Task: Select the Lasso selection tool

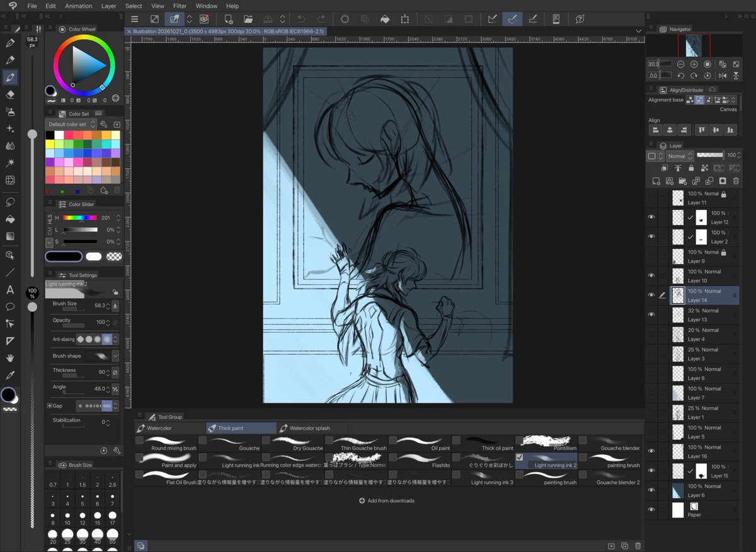Action: [10, 202]
